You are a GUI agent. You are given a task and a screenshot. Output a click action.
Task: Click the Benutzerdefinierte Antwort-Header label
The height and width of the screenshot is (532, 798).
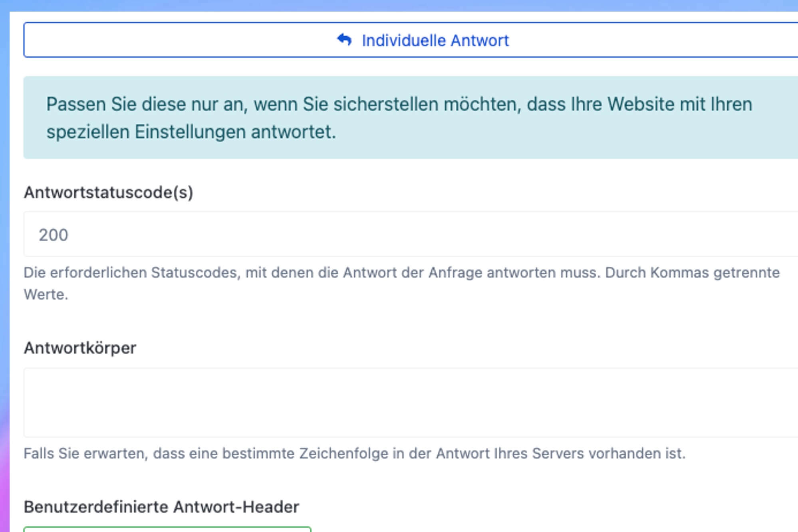[161, 507]
